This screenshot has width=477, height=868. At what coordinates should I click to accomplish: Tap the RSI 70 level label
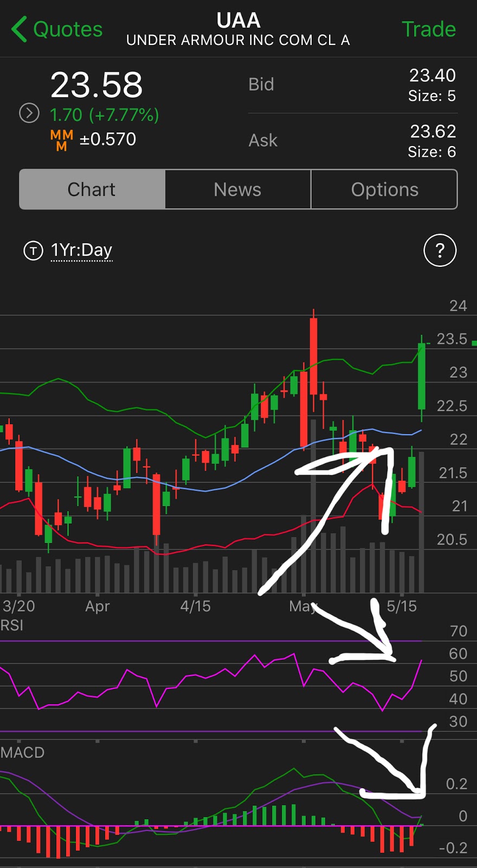coord(459,631)
